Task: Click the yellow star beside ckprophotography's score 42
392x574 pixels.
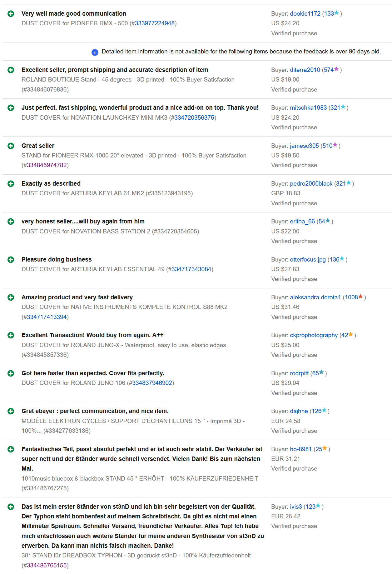Action: tap(351, 334)
